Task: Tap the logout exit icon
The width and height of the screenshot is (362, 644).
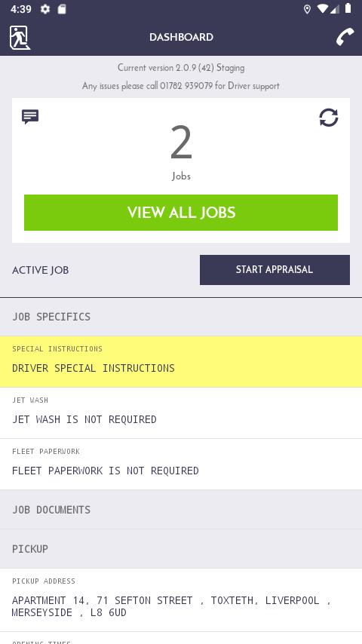Action: point(20,38)
